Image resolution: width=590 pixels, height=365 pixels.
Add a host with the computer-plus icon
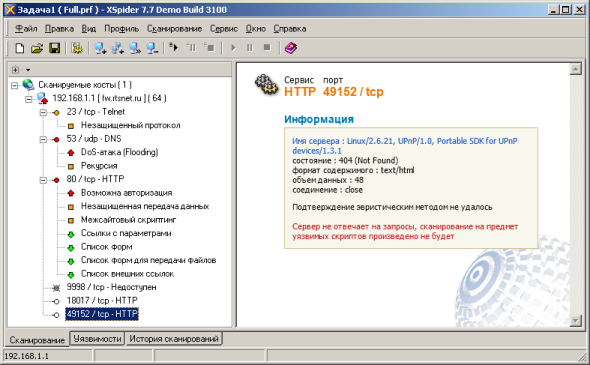point(100,48)
